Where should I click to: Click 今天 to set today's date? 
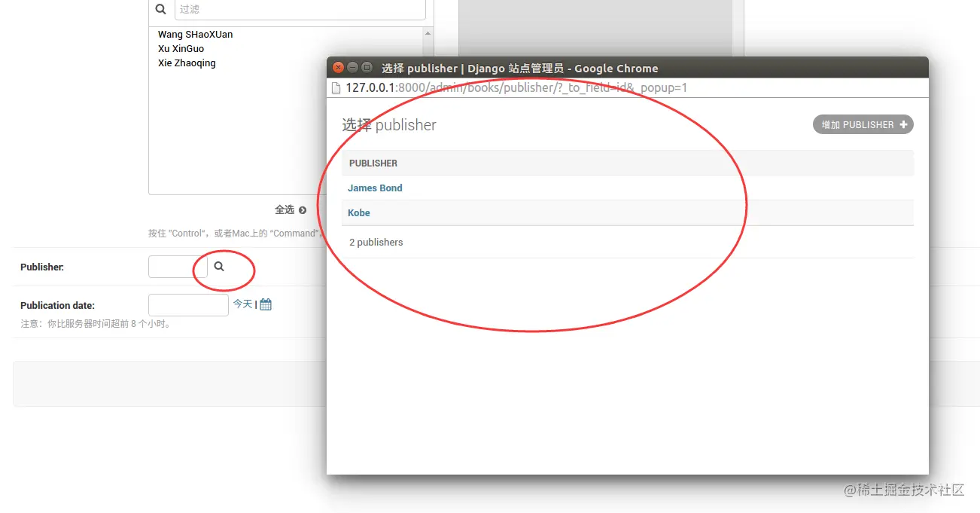click(242, 304)
